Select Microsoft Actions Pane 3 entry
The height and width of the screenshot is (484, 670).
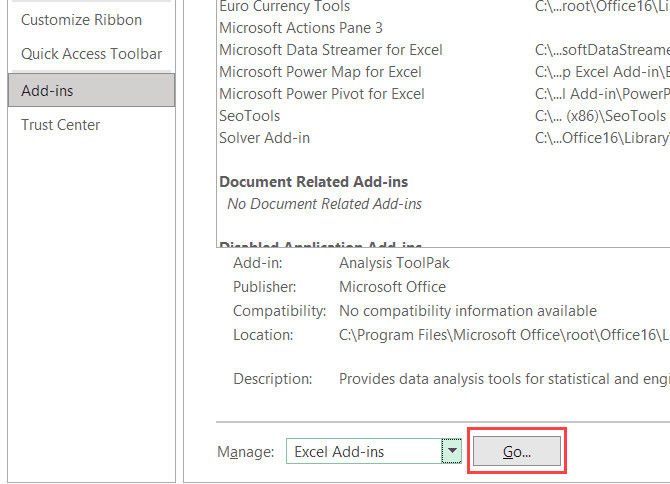[x=300, y=28]
